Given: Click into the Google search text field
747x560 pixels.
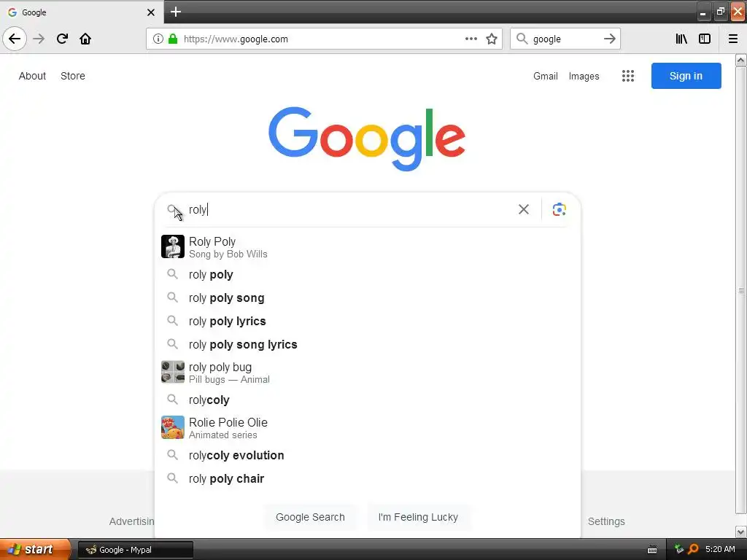Looking at the screenshot, I should point(350,209).
